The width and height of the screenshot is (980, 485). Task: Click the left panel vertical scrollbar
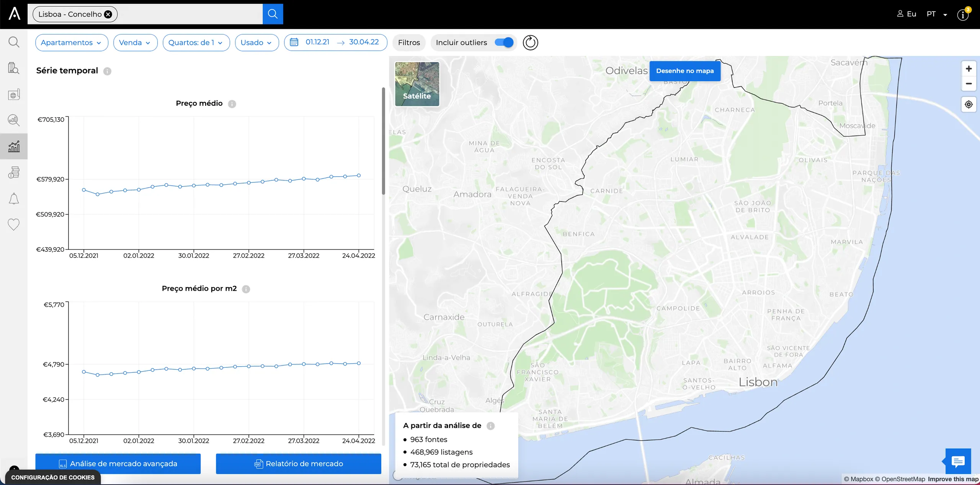(x=383, y=141)
